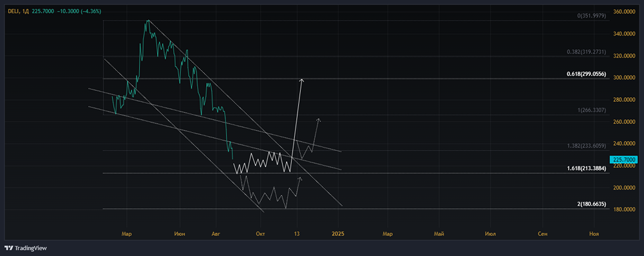Click the Май label on time axis

click(x=439, y=234)
